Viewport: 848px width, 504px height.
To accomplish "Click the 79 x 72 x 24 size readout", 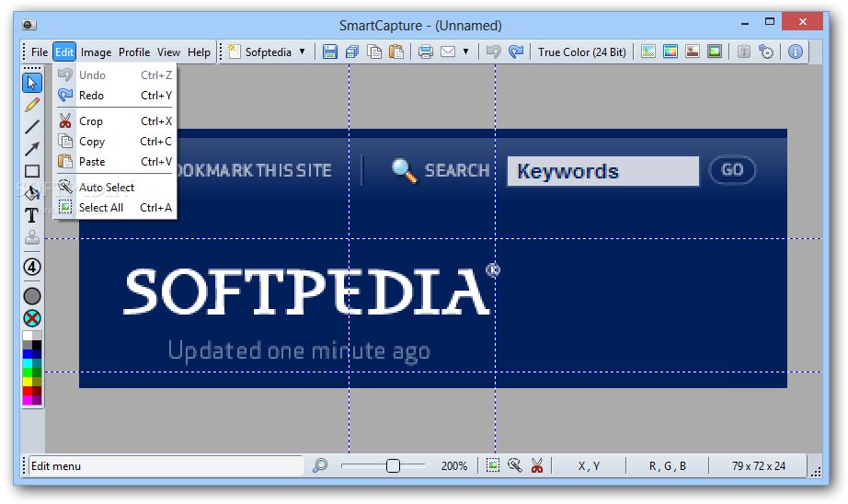I will pos(759,466).
